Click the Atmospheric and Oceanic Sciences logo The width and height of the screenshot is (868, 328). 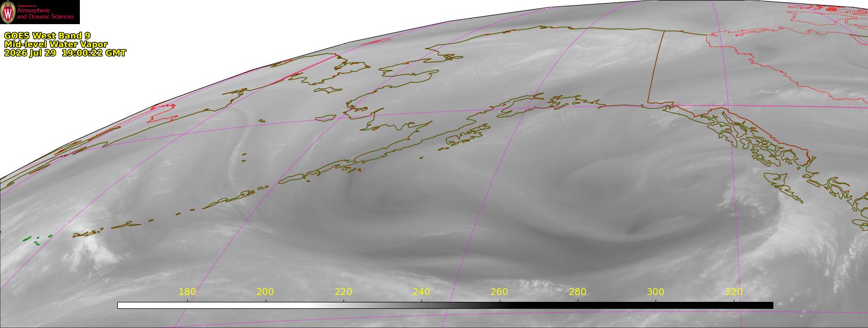click(x=39, y=12)
